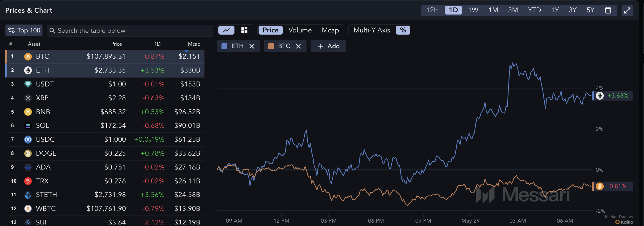Click the USDT coin icon
Screen dimensions: 644x226
(x=28, y=84)
